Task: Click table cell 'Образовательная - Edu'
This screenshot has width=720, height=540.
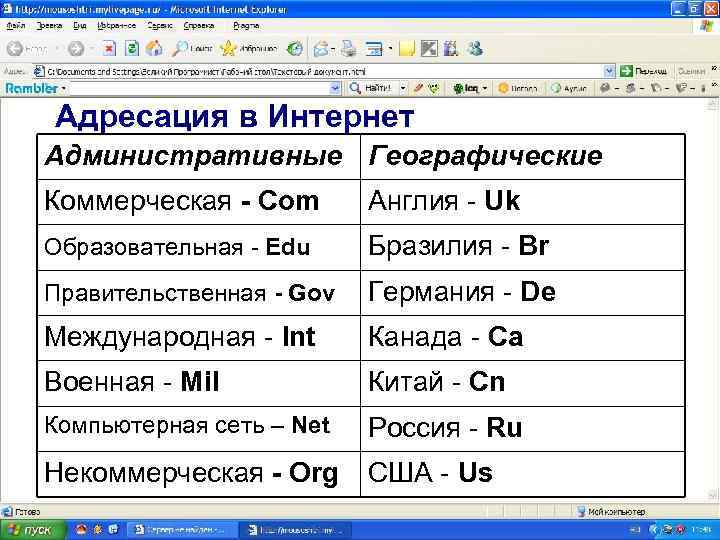Action: pos(199,248)
